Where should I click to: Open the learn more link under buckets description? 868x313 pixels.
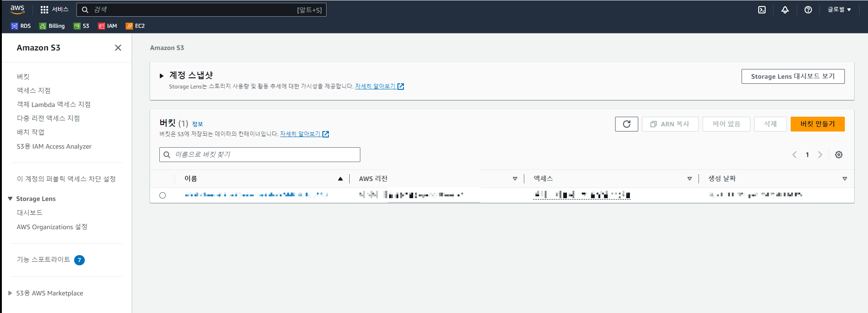(304, 134)
